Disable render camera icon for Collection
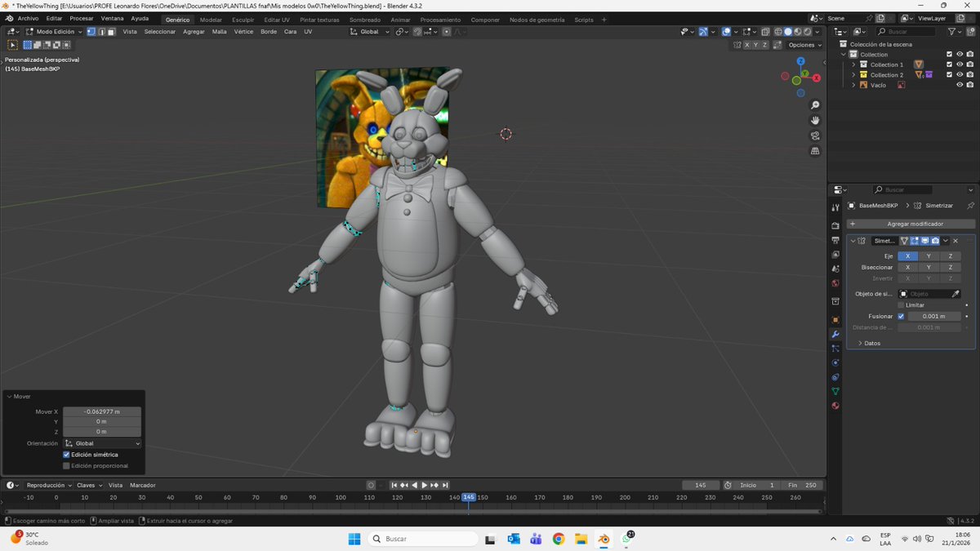The width and height of the screenshot is (980, 551). pyautogui.click(x=970, y=55)
